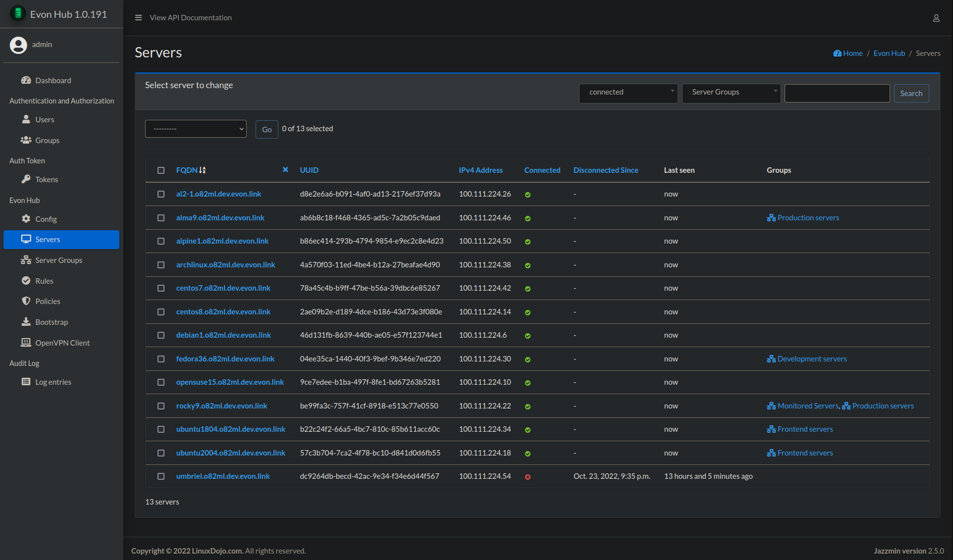Click green connected status icon for al2-1
This screenshot has width=953, height=560.
point(528,195)
